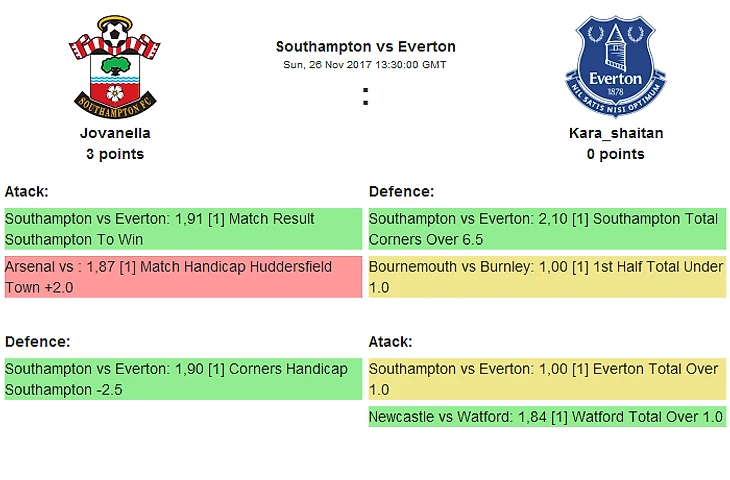
Task: Open player Kara_shaitan's profile name
Action: coord(615,133)
